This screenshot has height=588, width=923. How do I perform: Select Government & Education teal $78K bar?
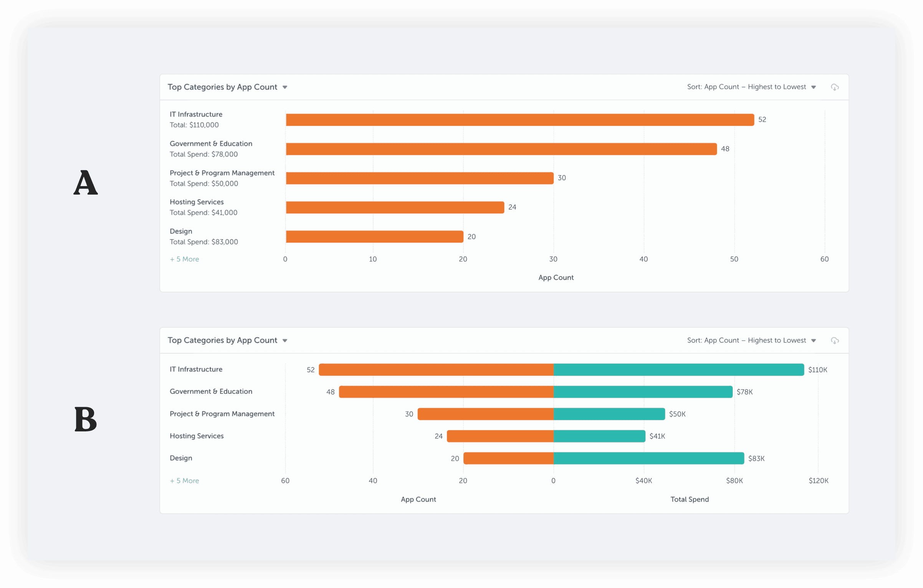tap(643, 392)
